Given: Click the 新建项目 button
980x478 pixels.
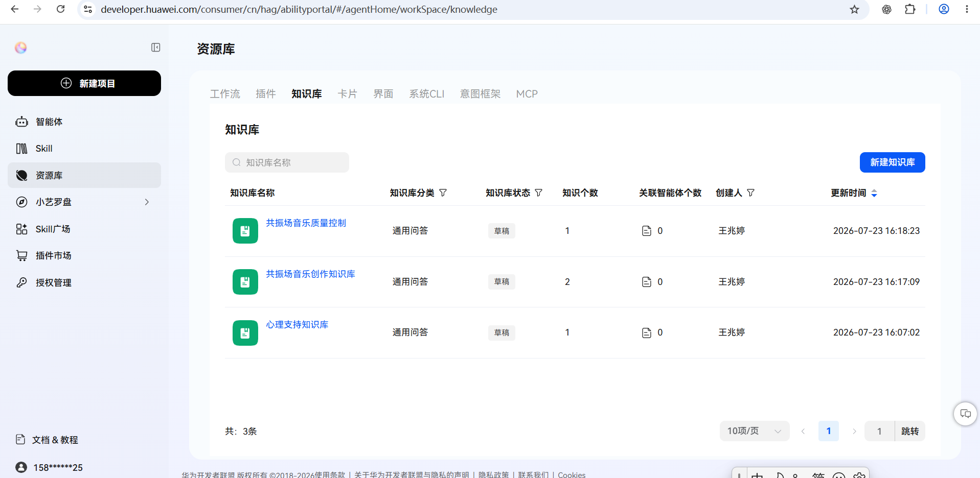Looking at the screenshot, I should point(84,83).
